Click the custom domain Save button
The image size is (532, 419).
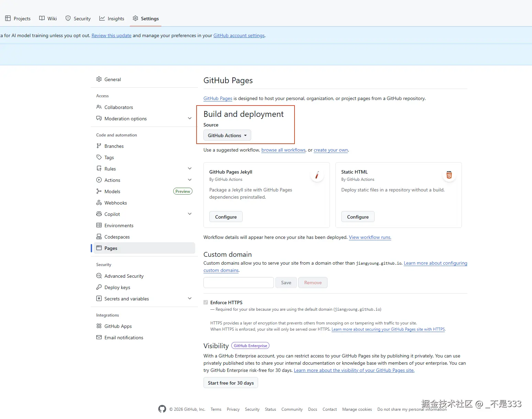[286, 283]
